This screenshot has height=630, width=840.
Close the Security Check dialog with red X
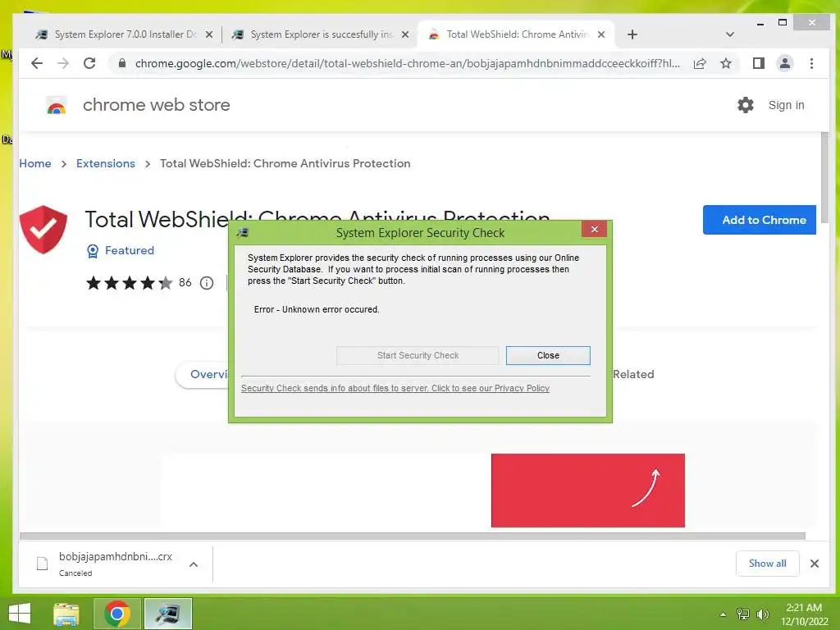click(x=594, y=230)
